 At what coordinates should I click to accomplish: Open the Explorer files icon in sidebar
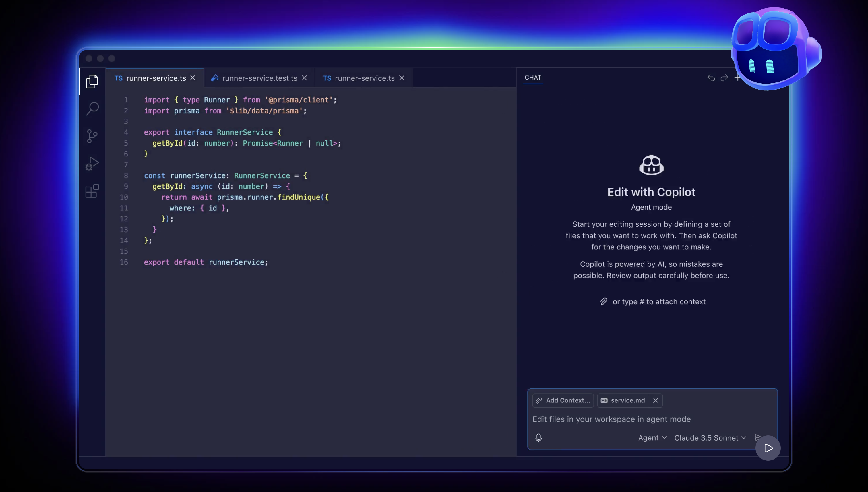coord(92,82)
